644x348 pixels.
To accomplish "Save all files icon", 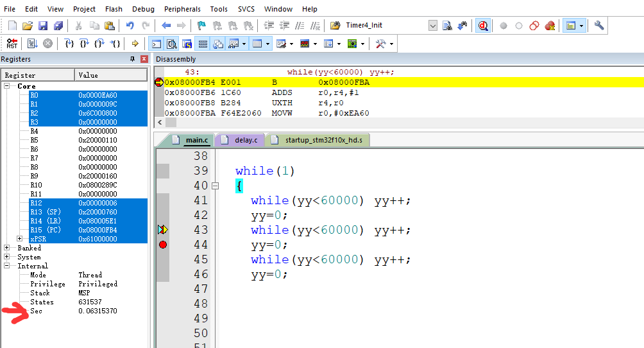I will (58, 26).
